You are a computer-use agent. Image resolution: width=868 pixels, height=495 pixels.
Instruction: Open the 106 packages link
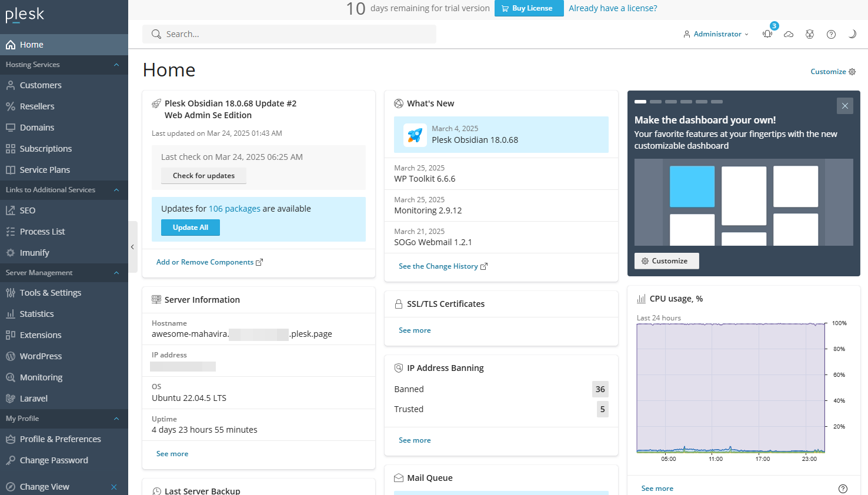pos(235,209)
